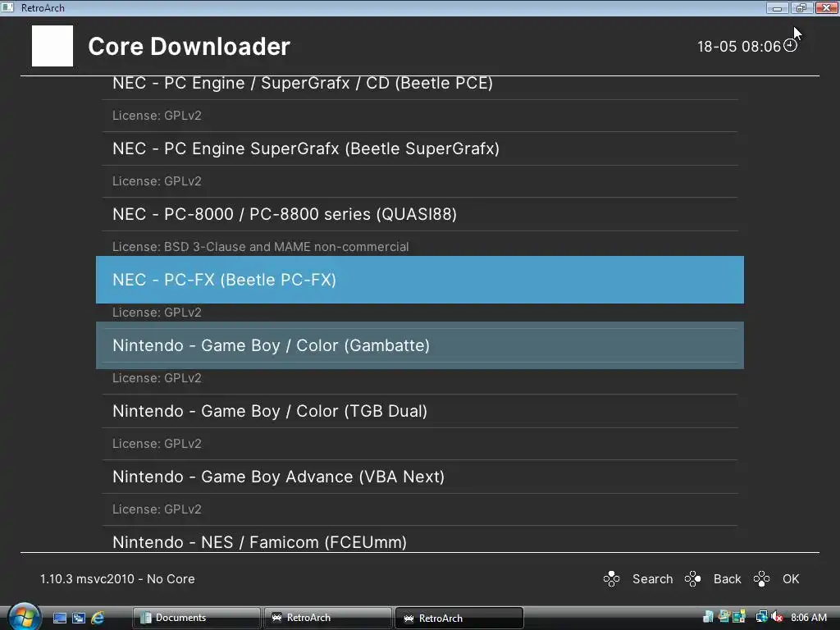Switch to Documents taskbar button

[196, 618]
